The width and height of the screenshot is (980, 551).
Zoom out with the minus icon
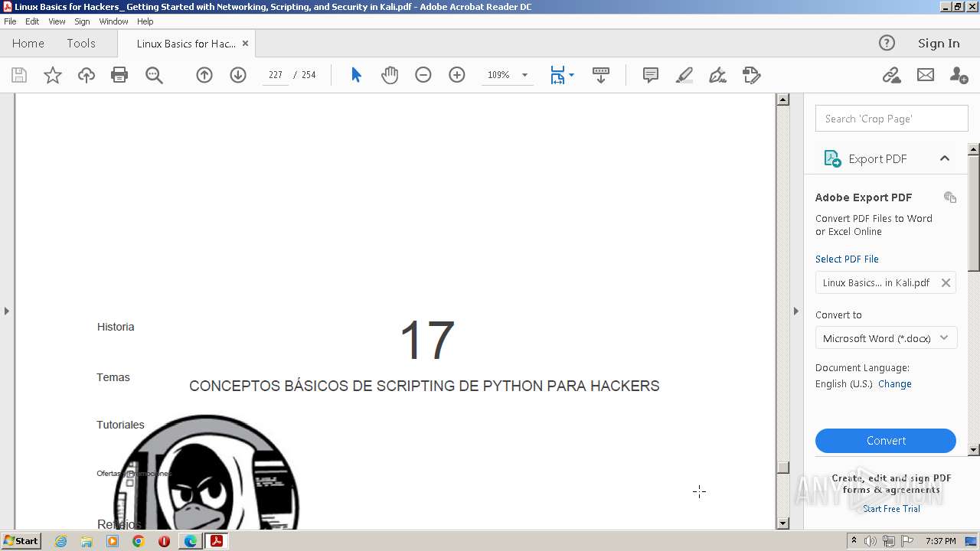tap(423, 75)
